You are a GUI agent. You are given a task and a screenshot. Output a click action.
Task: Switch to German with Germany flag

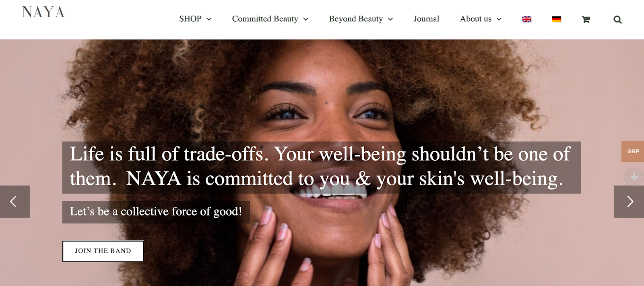click(x=557, y=19)
